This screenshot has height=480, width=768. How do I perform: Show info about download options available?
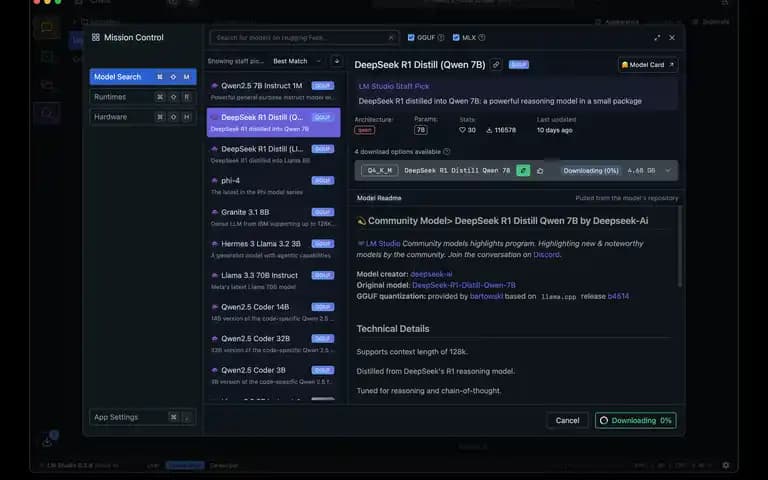[x=447, y=152]
